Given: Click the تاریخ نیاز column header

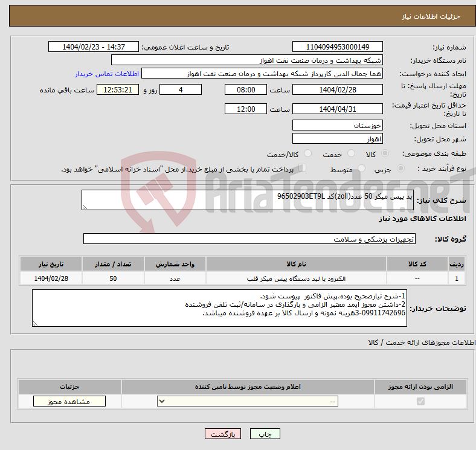Looking at the screenshot, I should [x=51, y=264].
